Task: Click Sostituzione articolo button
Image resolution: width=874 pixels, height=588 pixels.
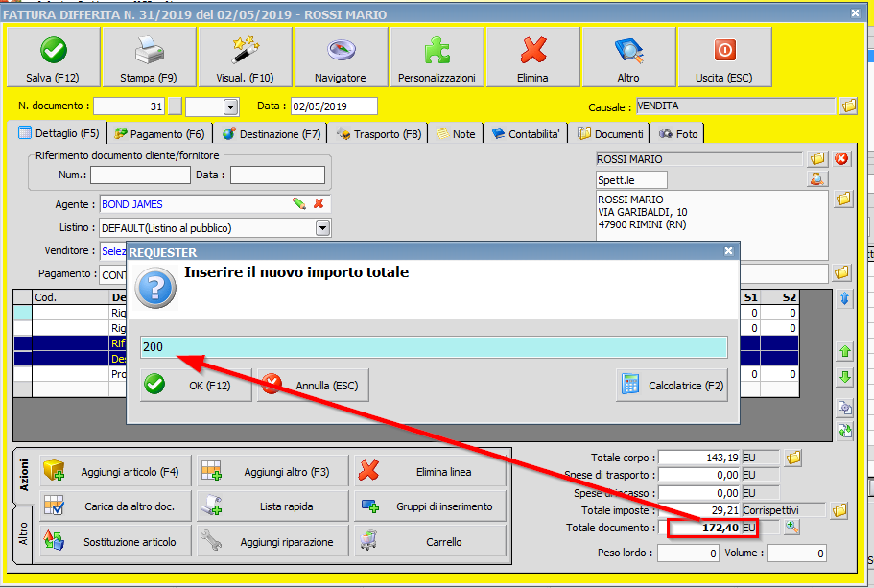Action: pyautogui.click(x=115, y=541)
